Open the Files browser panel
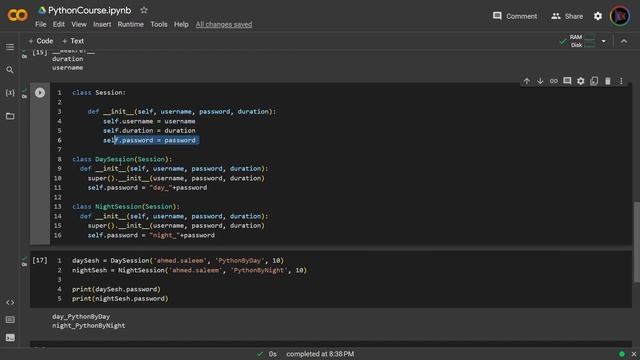 pyautogui.click(x=10, y=116)
